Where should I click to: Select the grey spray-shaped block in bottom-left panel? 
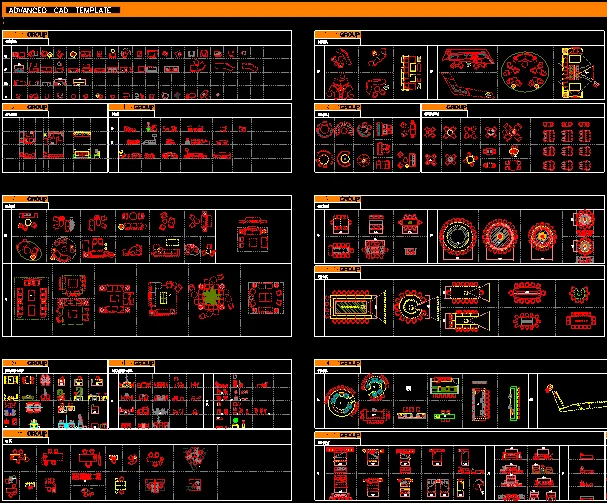point(195,457)
